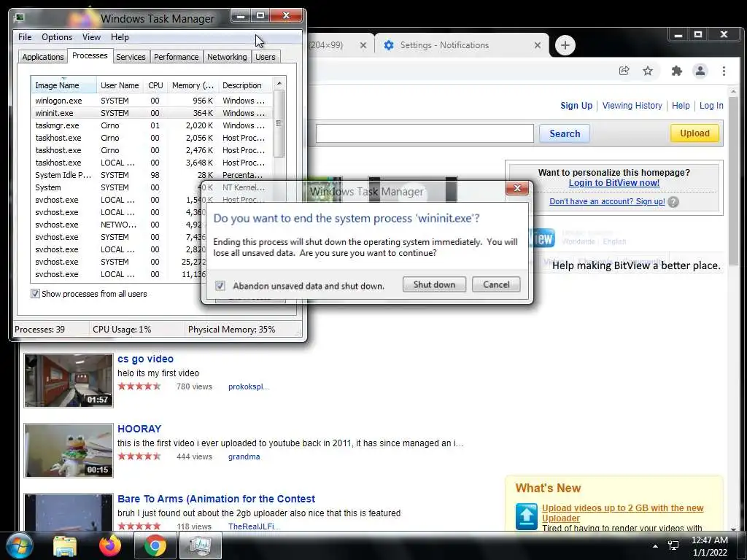Select the winlogon.exe process row
This screenshot has height=560, width=747.
click(x=152, y=101)
